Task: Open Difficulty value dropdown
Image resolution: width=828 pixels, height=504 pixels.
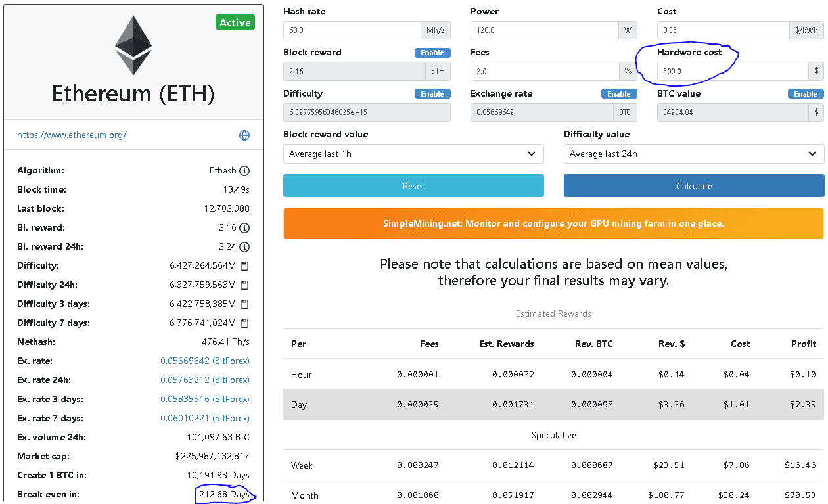Action: coord(694,154)
